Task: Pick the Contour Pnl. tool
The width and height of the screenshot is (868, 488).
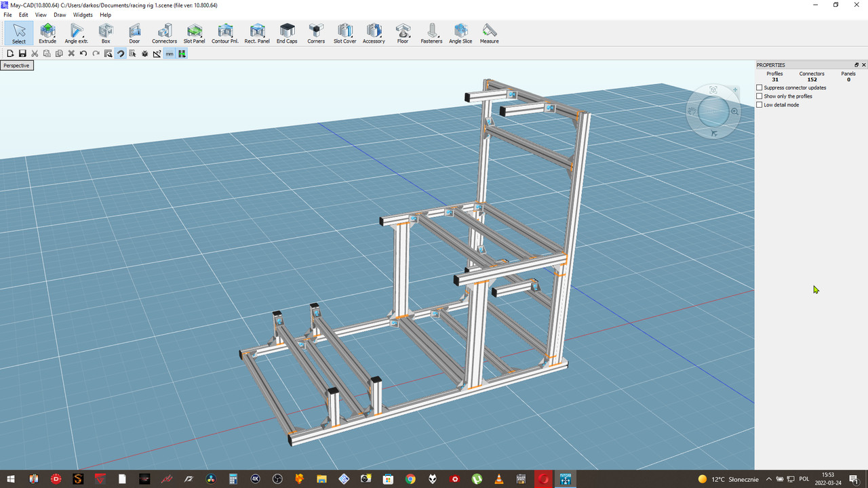Action: [x=224, y=33]
